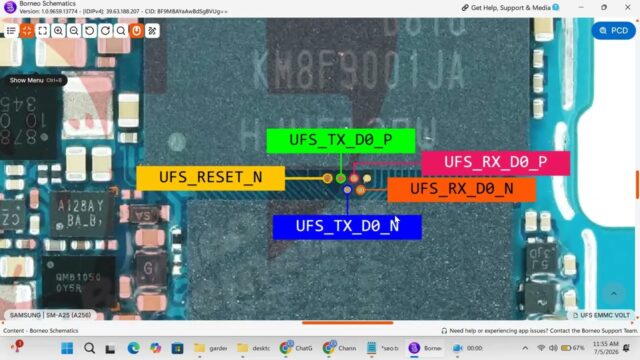Click the UFS_TX_D0_P green test point
The image size is (640, 360).
(x=341, y=178)
